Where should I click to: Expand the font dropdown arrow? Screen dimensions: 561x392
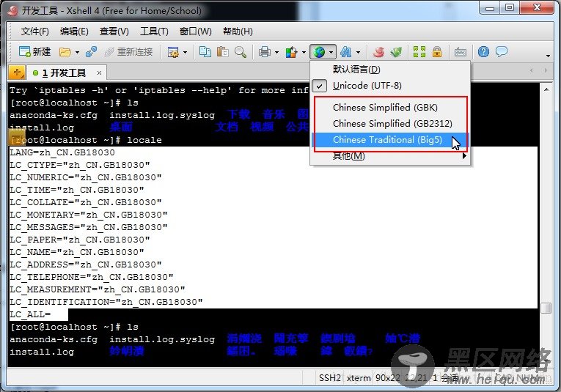tap(358, 53)
